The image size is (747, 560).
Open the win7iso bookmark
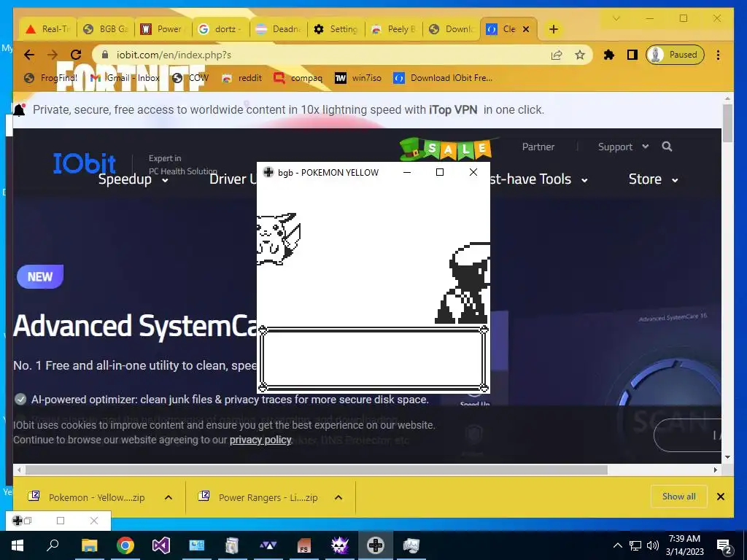(x=358, y=77)
